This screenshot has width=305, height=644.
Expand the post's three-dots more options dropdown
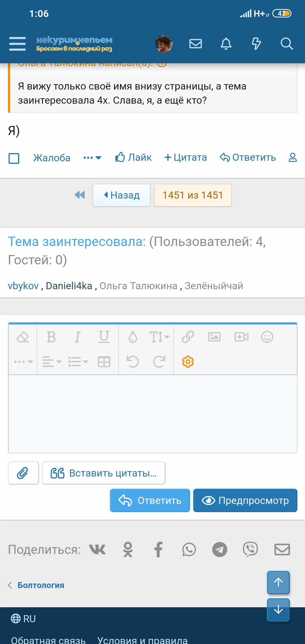click(x=92, y=158)
